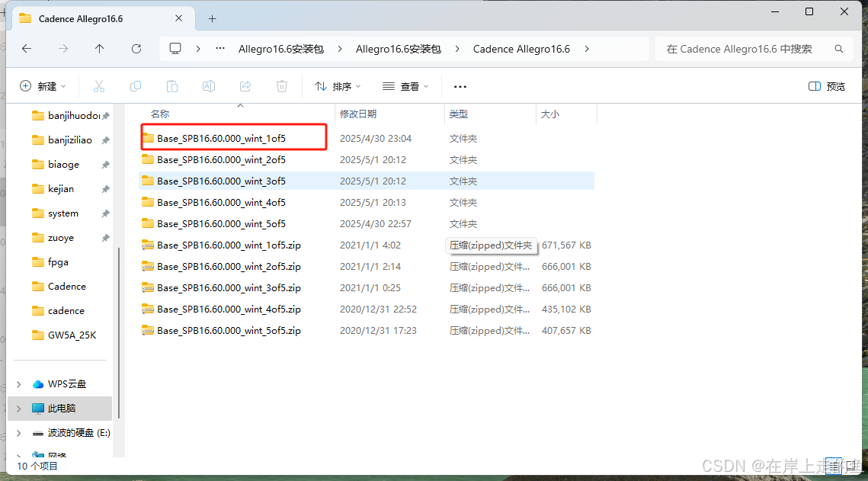868x481 pixels.
Task: Expand chevron after the monitor icon
Action: tap(197, 49)
